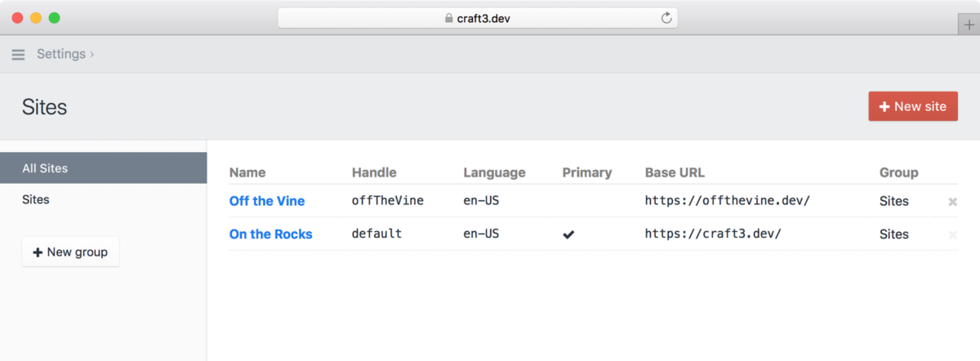Click the yellow minimize window button

[x=35, y=17]
